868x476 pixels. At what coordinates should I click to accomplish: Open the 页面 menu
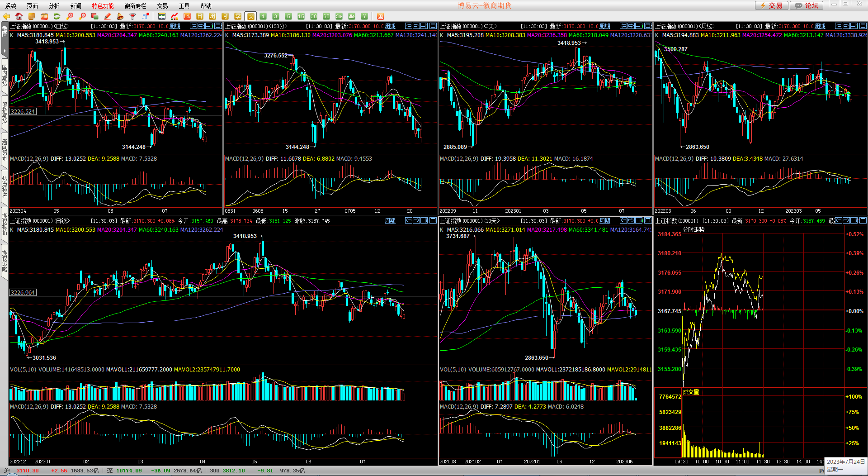(x=33, y=6)
